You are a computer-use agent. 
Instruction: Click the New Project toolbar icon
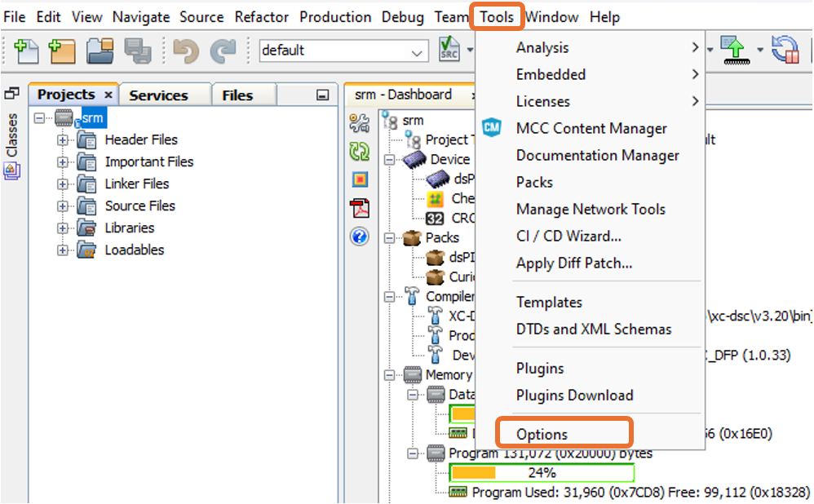tap(61, 51)
